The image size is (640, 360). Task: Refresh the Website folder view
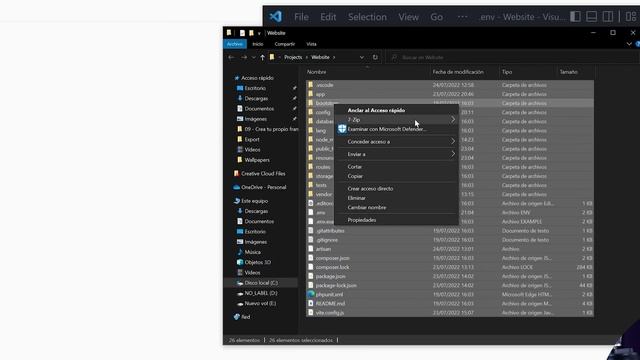tap(375, 57)
